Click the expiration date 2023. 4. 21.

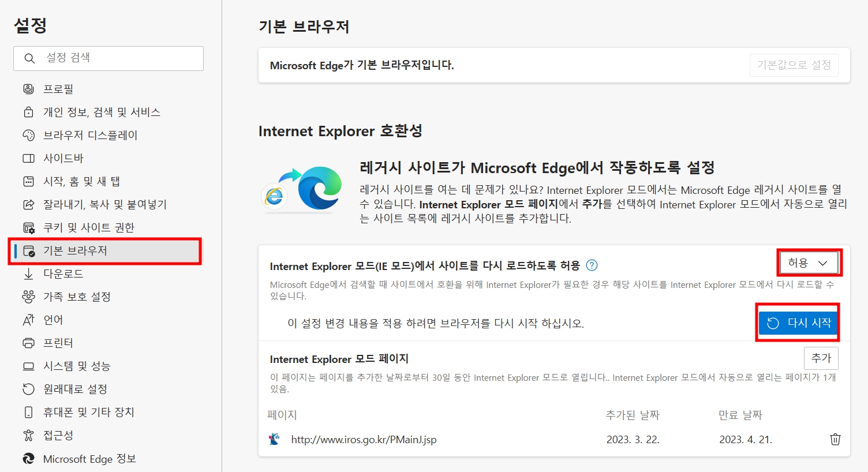[x=746, y=440]
